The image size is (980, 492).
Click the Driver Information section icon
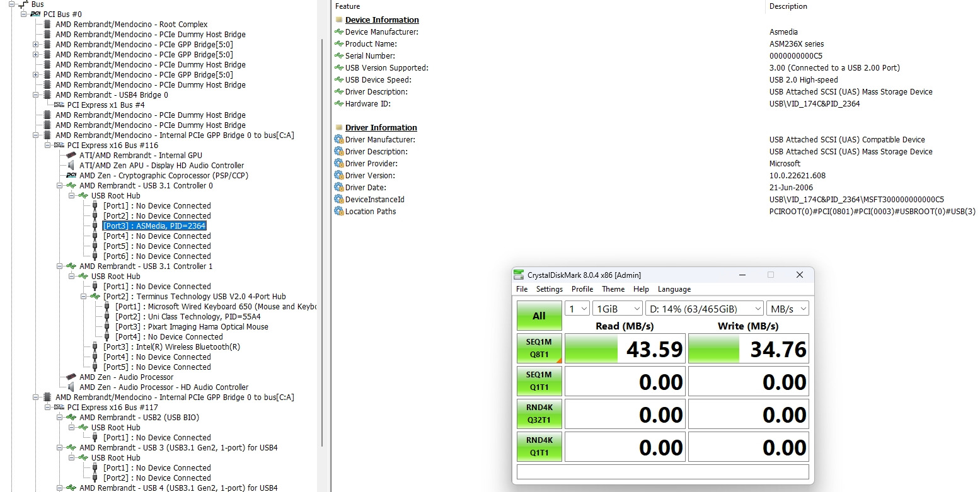(x=339, y=128)
